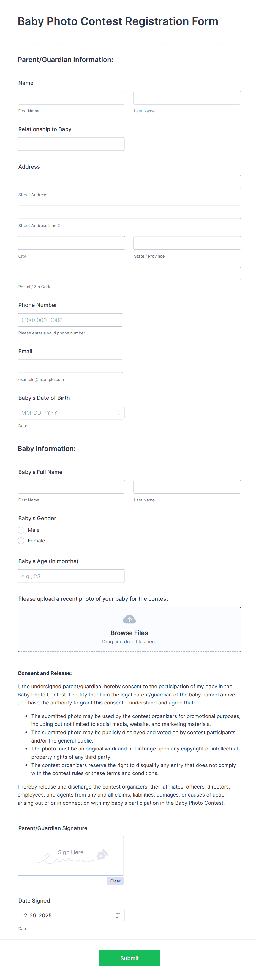The image size is (256, 980).
Task: Click the Last Name field under Baby's Full Name
Action: (187, 487)
